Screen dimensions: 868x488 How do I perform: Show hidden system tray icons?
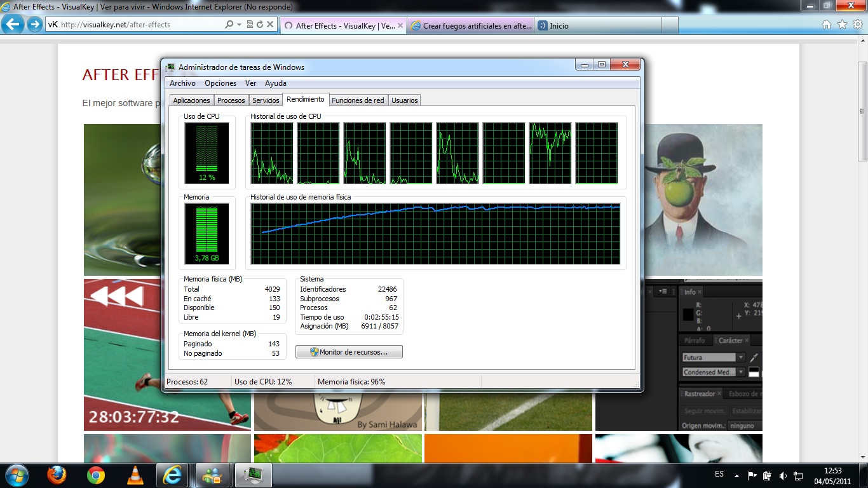pyautogui.click(x=736, y=475)
